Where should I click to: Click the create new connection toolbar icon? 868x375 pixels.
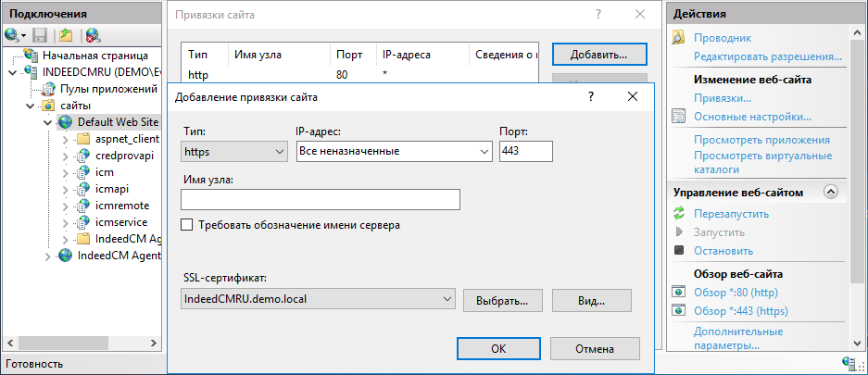click(12, 36)
